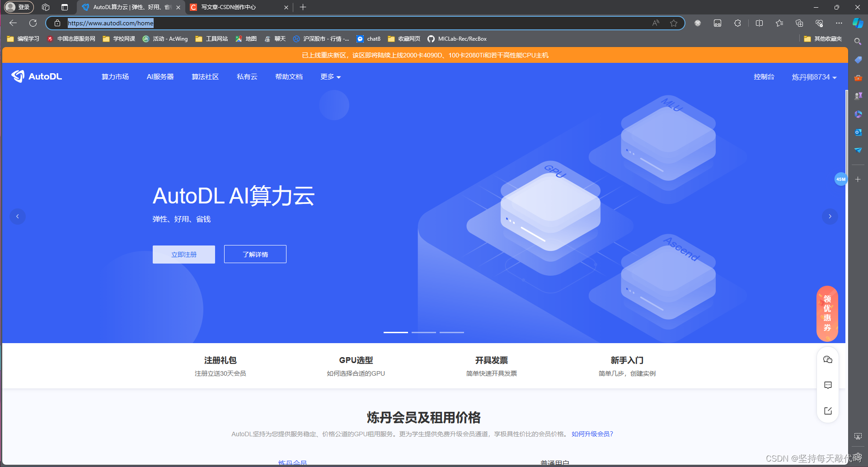Click the site info lock icon
The width and height of the screenshot is (868, 467).
coord(57,23)
